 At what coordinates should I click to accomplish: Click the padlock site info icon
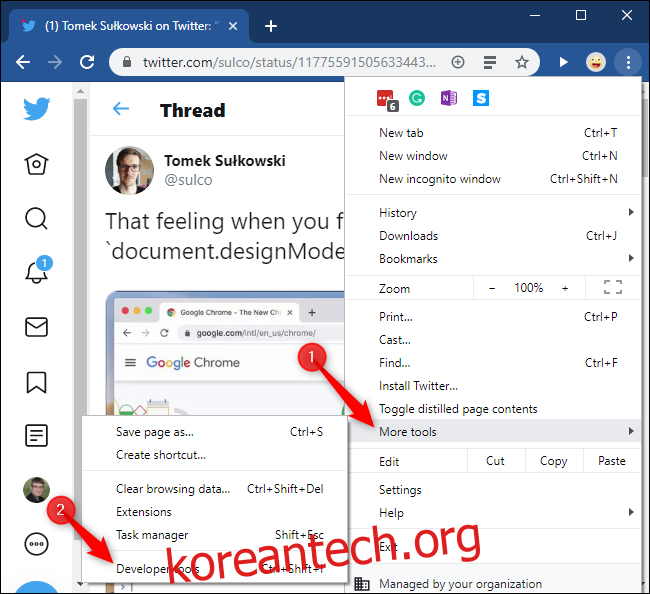pyautogui.click(x=127, y=62)
